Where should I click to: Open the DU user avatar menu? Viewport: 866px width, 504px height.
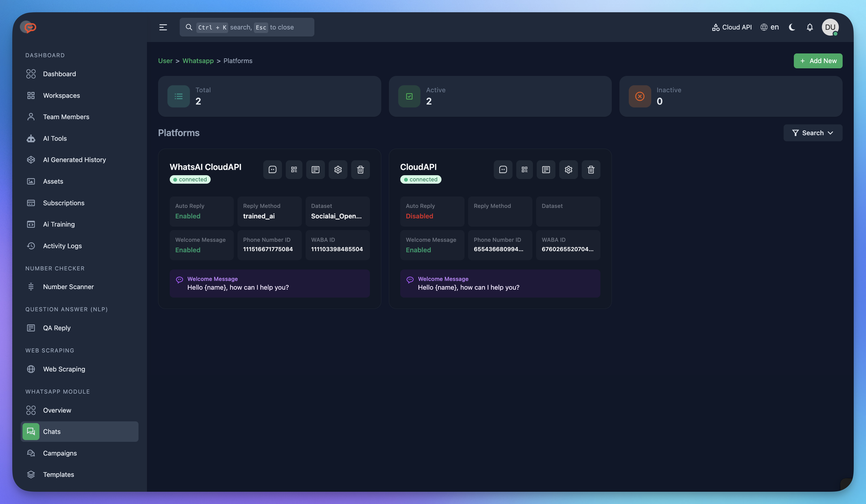[829, 27]
